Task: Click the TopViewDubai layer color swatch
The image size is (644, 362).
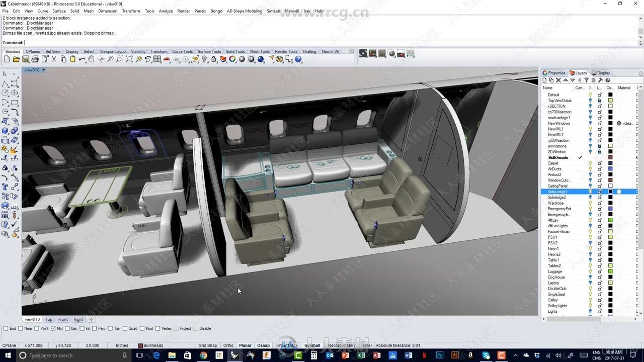Action: [610, 101]
